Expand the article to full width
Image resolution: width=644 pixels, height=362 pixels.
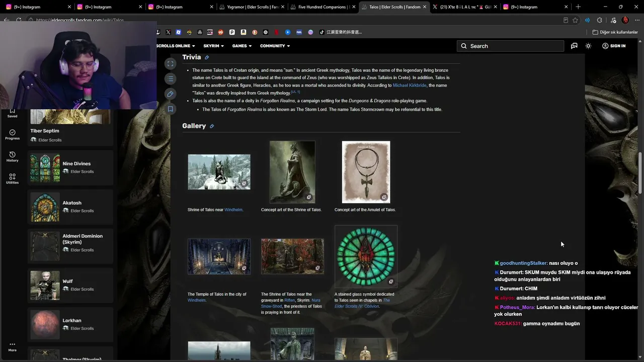[170, 64]
